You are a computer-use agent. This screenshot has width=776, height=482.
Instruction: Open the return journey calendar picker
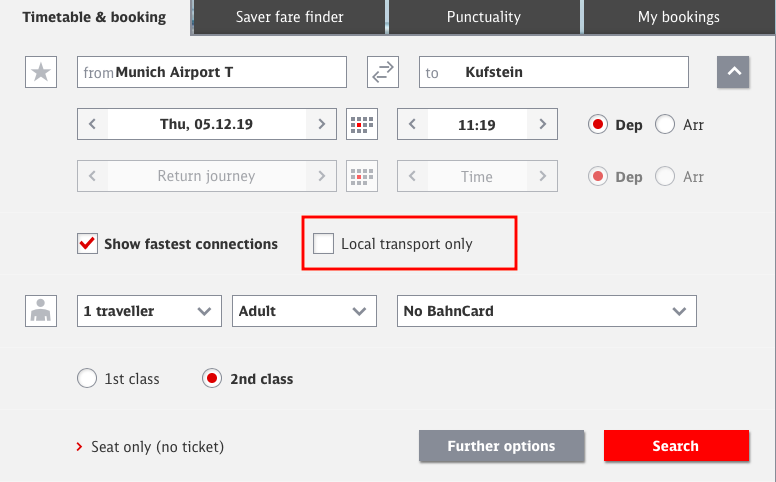pyautogui.click(x=362, y=176)
